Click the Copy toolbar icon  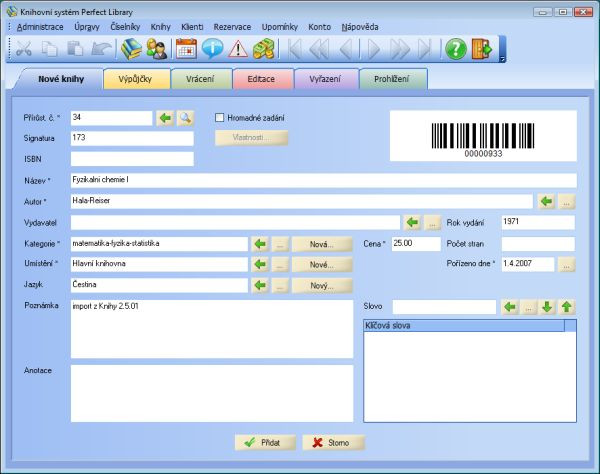[x=50, y=49]
